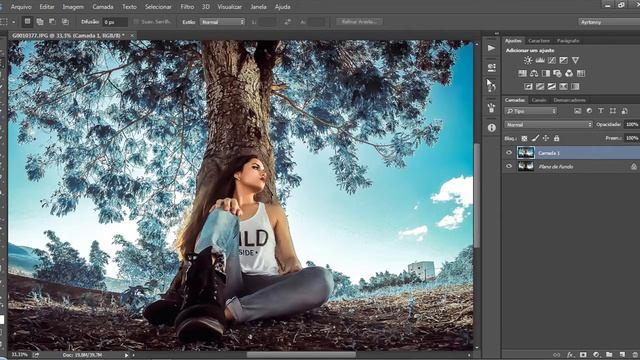Image resolution: width=640 pixels, height=360 pixels.
Task: Open the Visualizar menu
Action: (229, 7)
